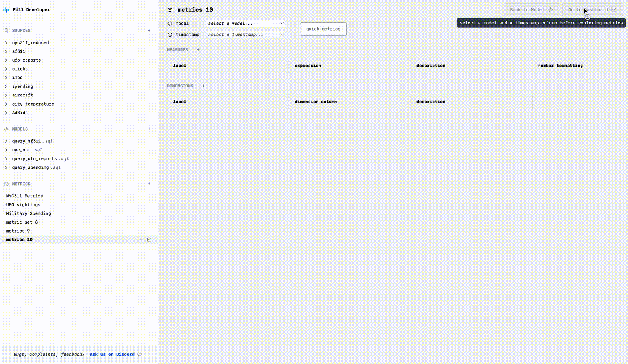This screenshot has width=628, height=364.
Task: Expand the query_sf311.sql model
Action: click(x=6, y=141)
